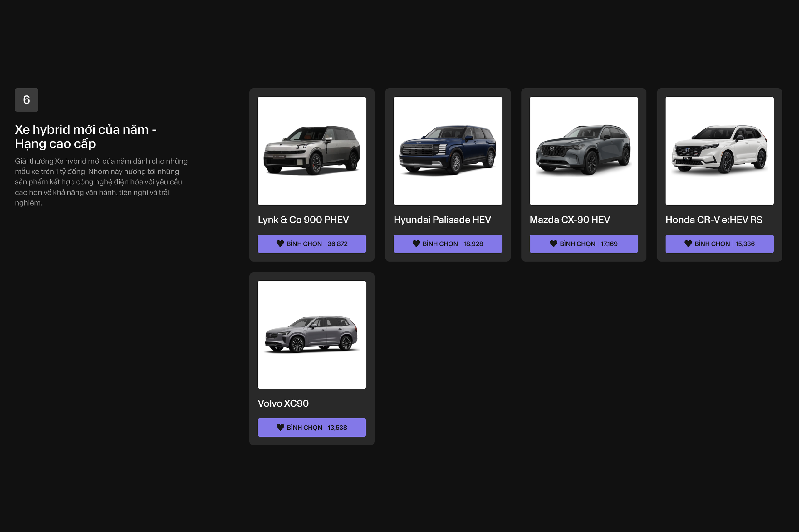
Task: Click the category number 6 badge
Action: coord(27,100)
